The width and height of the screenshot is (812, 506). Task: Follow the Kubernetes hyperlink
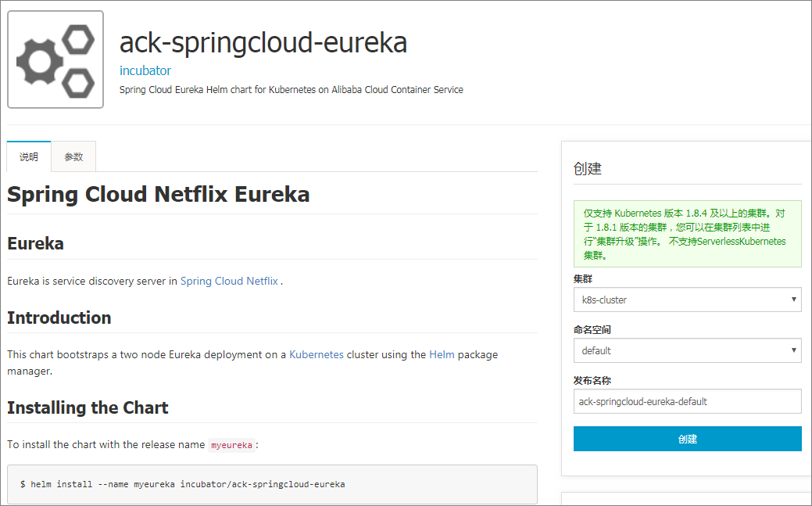pos(317,354)
